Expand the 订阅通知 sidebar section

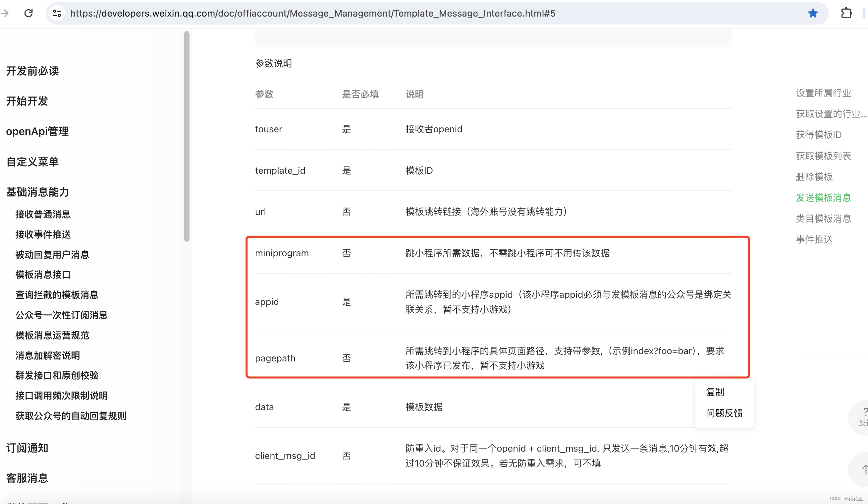pyautogui.click(x=27, y=448)
